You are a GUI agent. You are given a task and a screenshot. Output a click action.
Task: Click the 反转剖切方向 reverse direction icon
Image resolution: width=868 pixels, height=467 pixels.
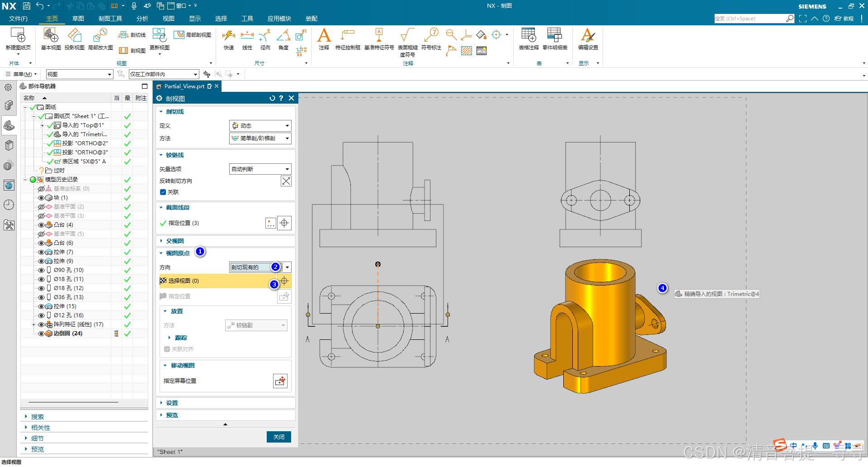(286, 181)
